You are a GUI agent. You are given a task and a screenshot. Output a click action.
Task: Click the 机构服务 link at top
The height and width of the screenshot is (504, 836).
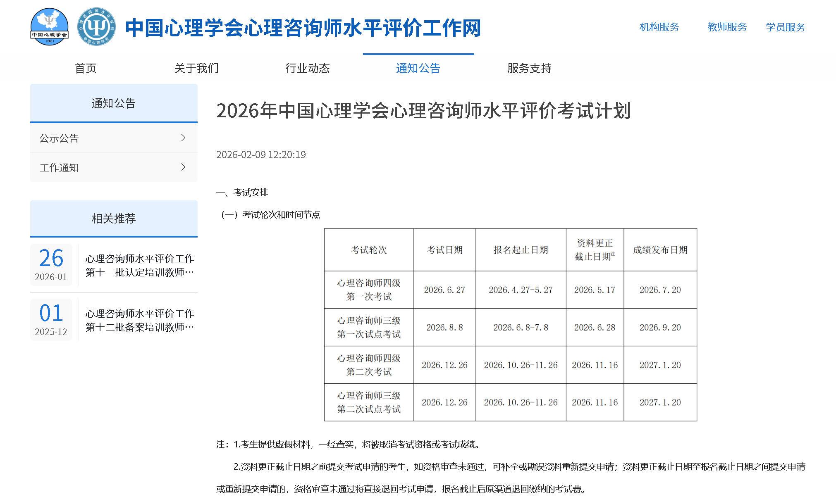coord(659,27)
